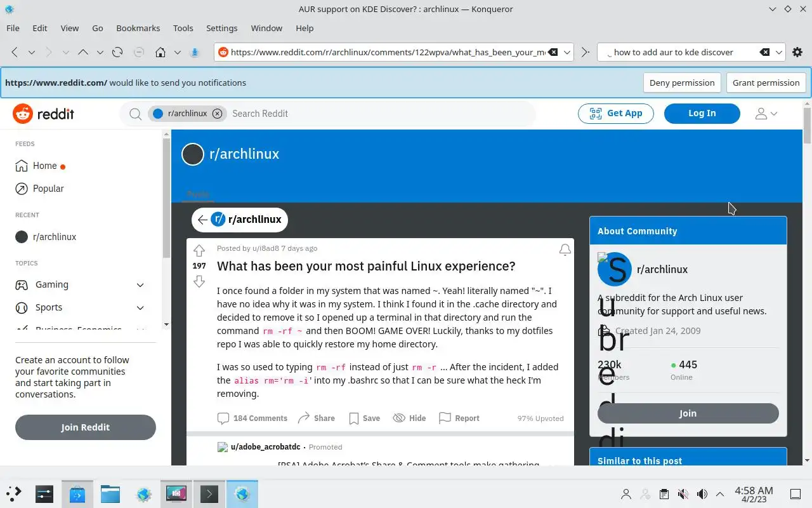Open the terminal from taskbar
Viewport: 812px width, 508px height.
[209, 493]
